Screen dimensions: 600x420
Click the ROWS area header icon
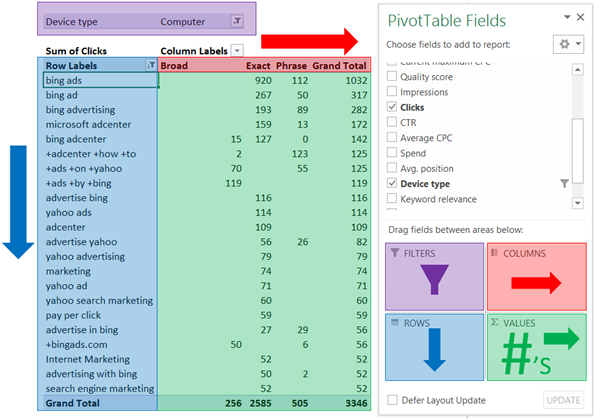point(395,322)
